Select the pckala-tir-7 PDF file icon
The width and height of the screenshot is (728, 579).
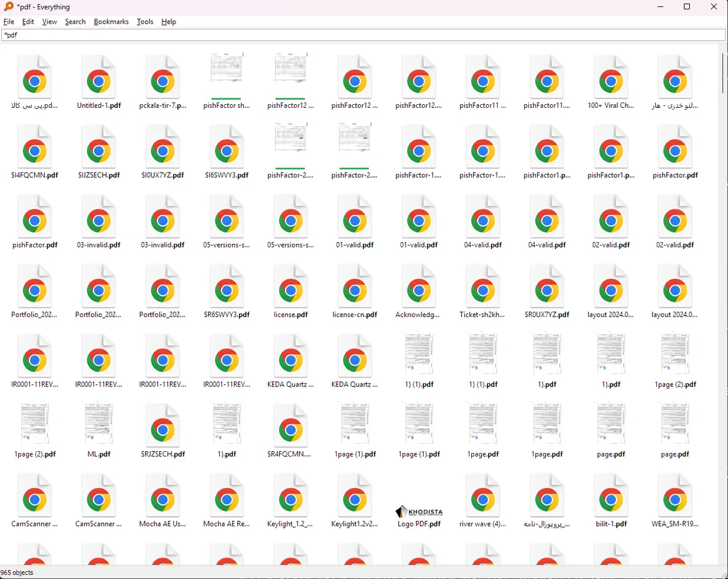coord(163,77)
